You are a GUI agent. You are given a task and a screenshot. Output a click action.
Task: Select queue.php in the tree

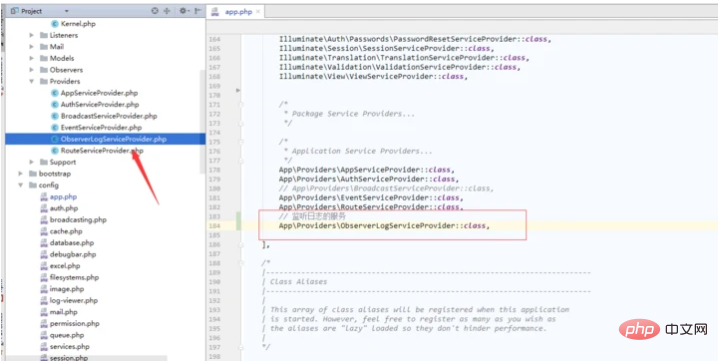[66, 335]
